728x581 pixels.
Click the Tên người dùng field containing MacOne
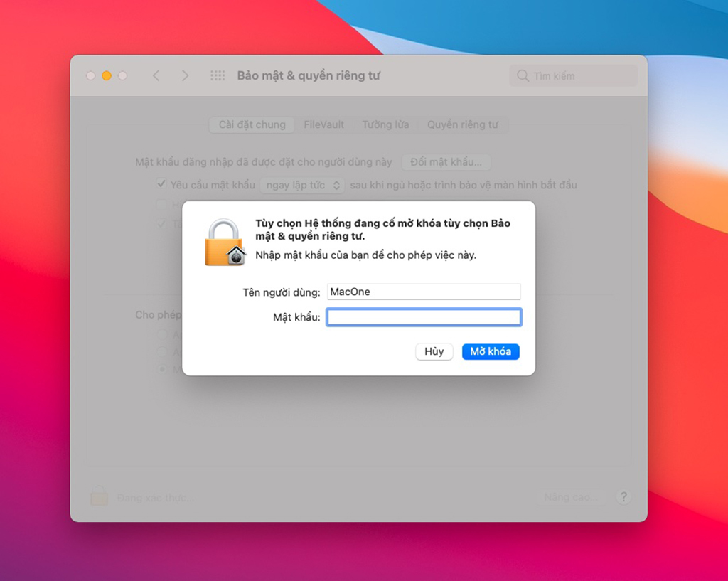424,292
